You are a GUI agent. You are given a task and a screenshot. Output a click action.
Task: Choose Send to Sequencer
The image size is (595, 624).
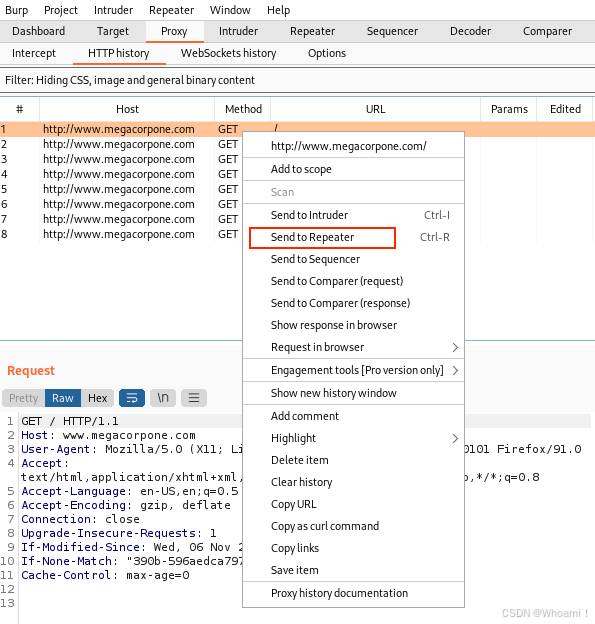(x=353, y=259)
